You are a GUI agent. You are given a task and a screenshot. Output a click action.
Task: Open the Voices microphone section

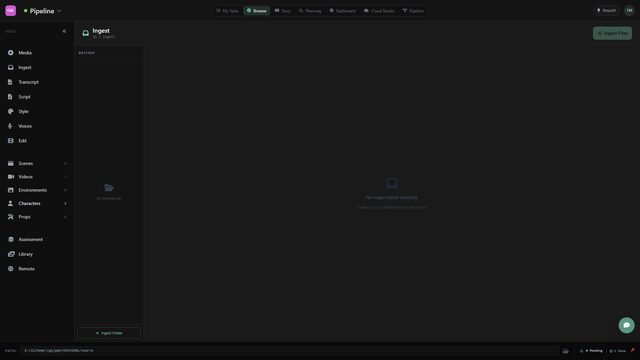coord(37,126)
